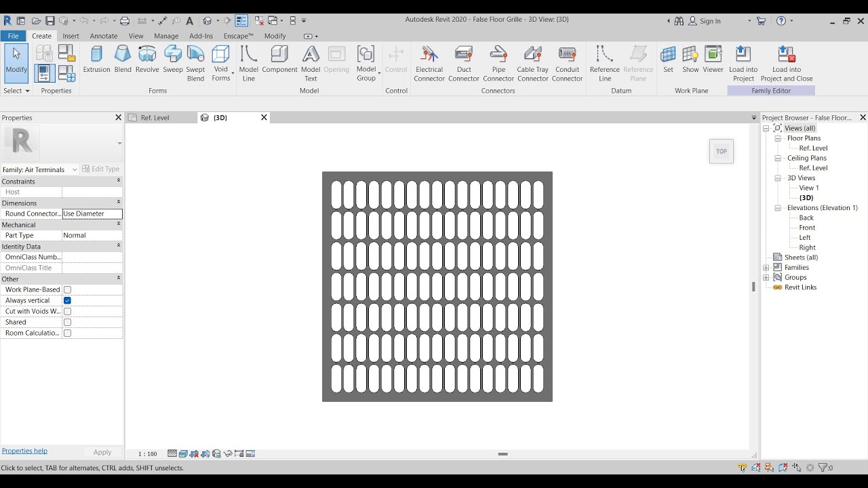Click the Set work plane tool
This screenshot has height=488, width=868.
[668, 59]
